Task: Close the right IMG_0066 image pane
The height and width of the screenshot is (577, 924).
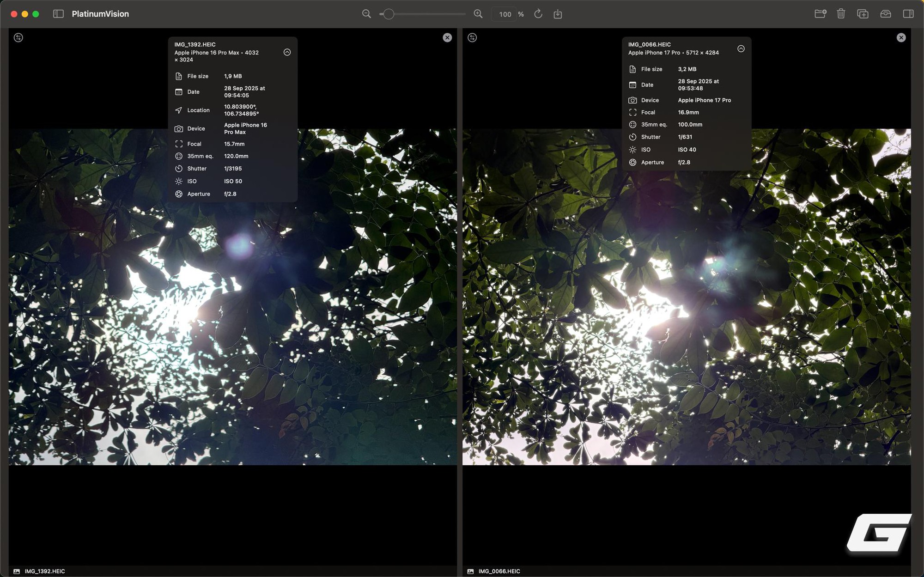Action: coord(901,37)
